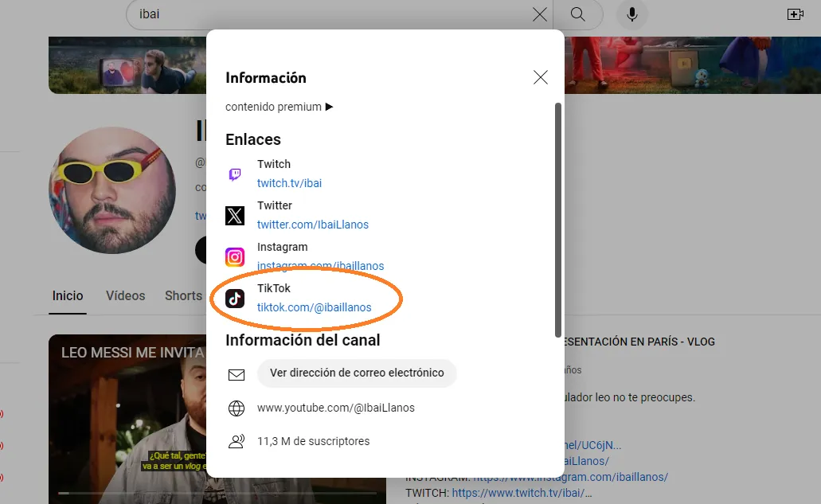Open the PARÍS - VLOG video title

click(639, 342)
